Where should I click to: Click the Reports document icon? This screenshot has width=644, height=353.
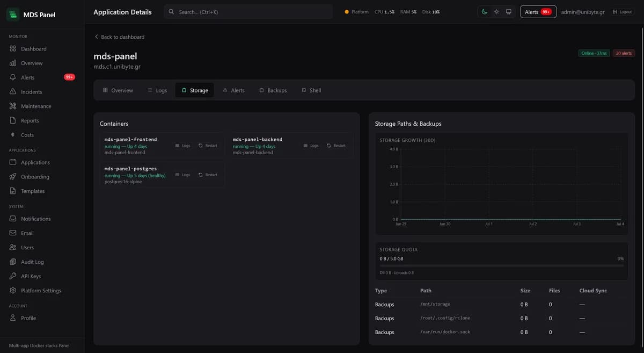pyautogui.click(x=13, y=121)
